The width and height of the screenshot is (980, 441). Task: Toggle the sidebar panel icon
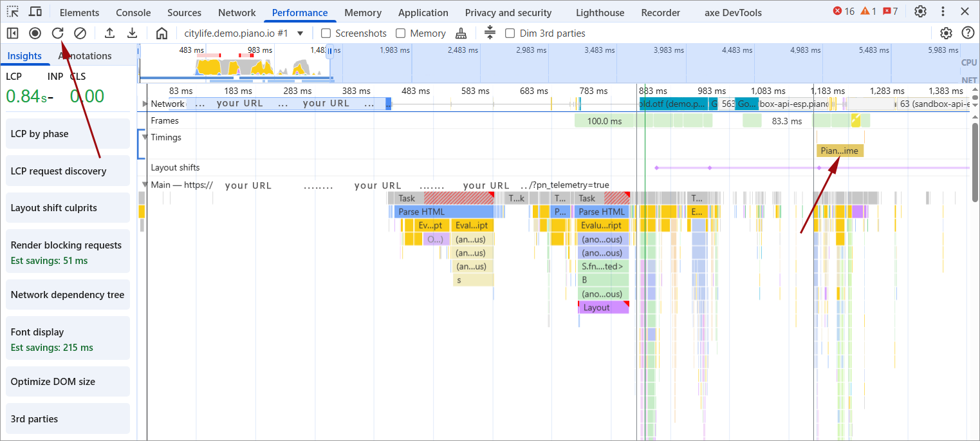click(13, 33)
